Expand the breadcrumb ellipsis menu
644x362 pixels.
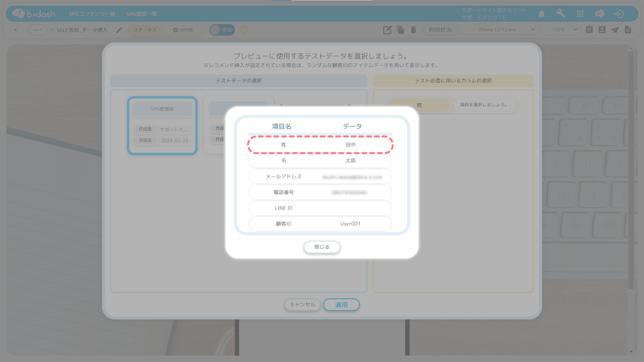click(37, 30)
